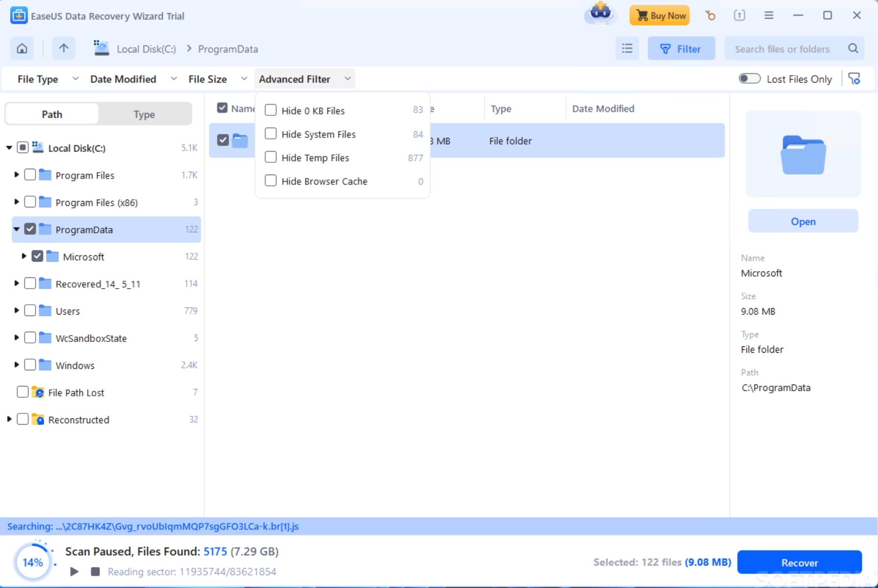Screen dimensions: 878x588
Task: Switch to the Type tab
Action: (144, 114)
